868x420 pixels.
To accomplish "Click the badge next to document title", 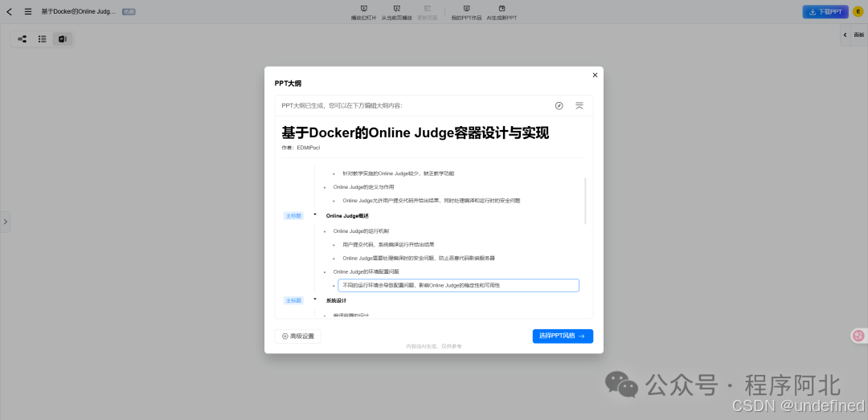I will 129,11.
